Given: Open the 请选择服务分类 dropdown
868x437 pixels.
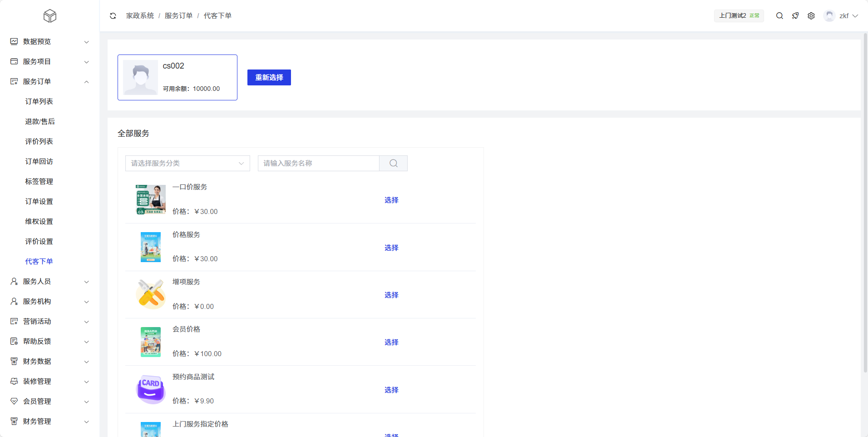Looking at the screenshot, I should (187, 164).
